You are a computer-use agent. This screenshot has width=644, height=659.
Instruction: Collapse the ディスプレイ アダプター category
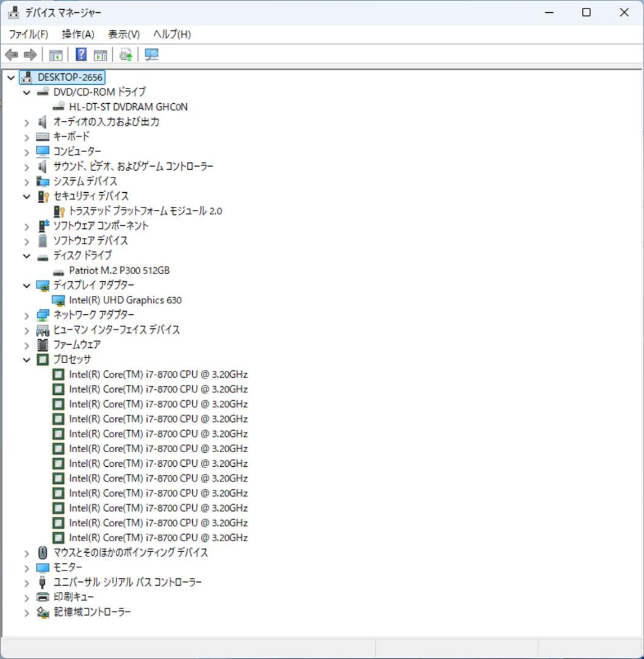pyautogui.click(x=26, y=285)
